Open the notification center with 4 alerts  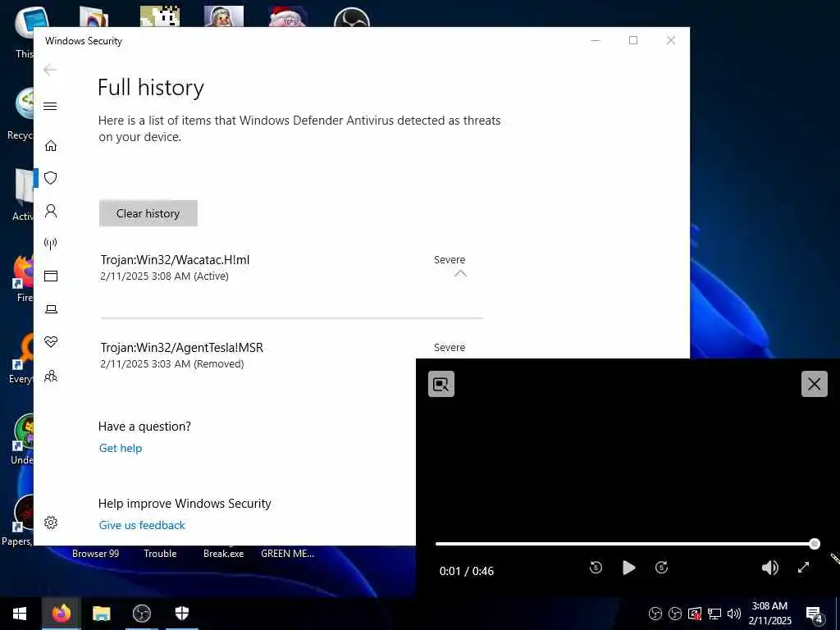[815, 614]
